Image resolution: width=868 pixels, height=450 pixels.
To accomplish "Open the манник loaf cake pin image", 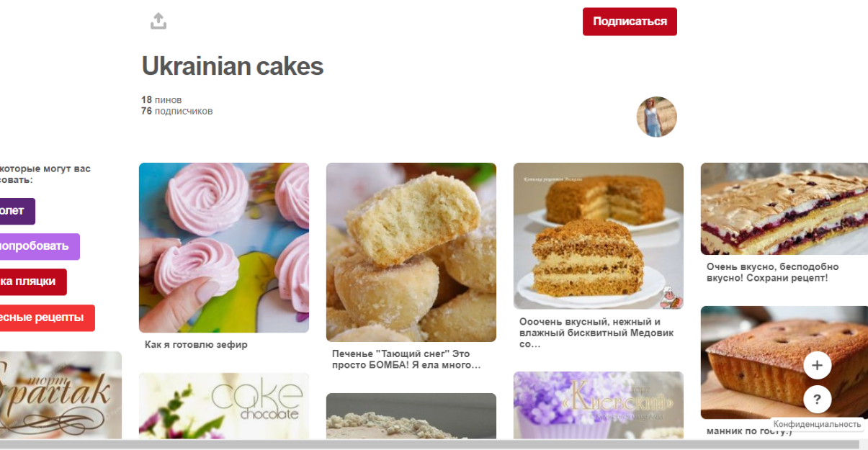I will pos(784,362).
